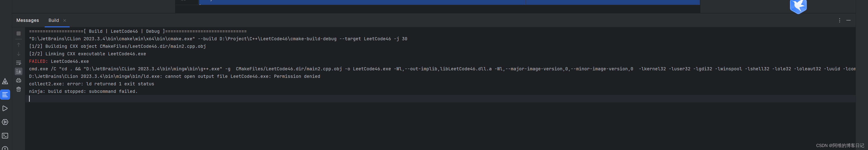Select the down arrow to jump to next message
The height and width of the screenshot is (150, 868).
click(19, 53)
